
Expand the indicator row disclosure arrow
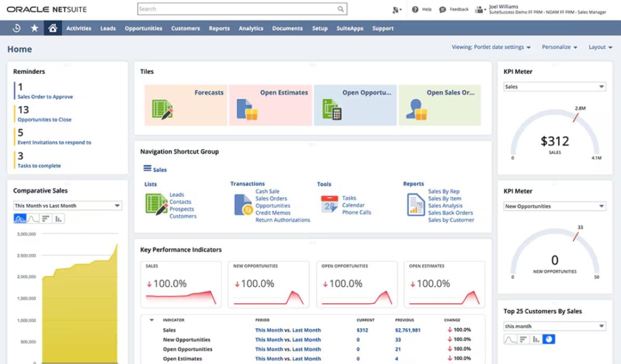152,320
